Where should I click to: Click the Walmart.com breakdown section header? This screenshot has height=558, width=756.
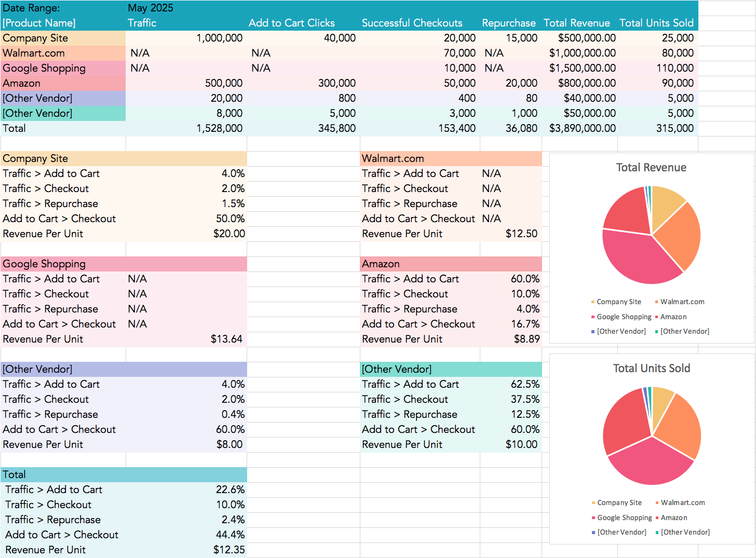point(393,158)
